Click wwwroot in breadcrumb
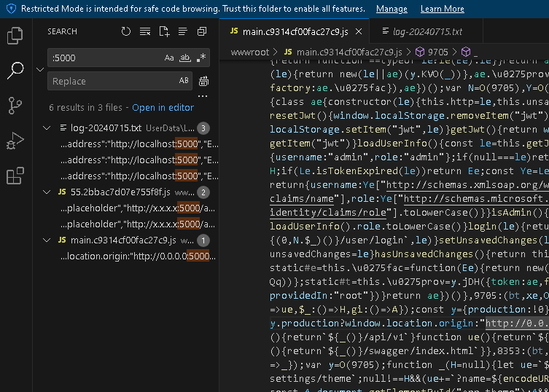 click(x=250, y=52)
